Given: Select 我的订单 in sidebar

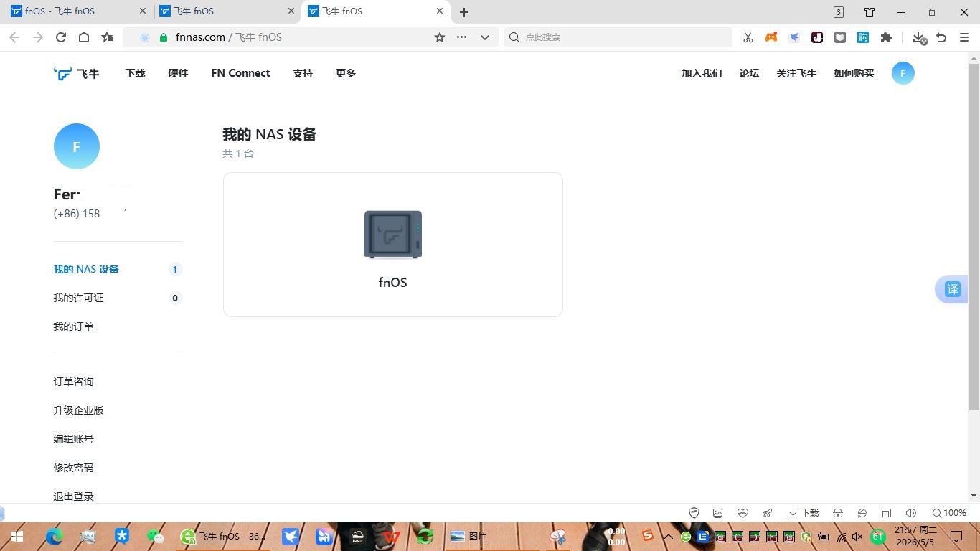Looking at the screenshot, I should click(x=73, y=327).
